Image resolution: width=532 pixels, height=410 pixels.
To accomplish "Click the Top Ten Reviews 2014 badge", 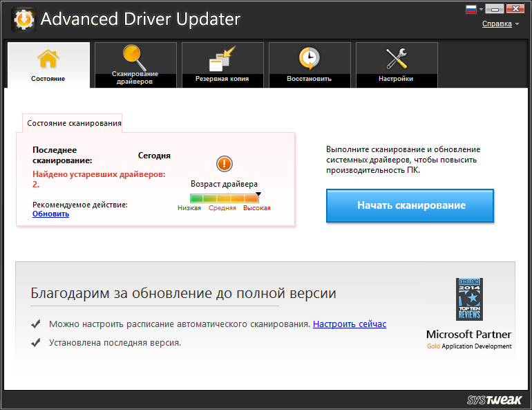I will [469, 299].
